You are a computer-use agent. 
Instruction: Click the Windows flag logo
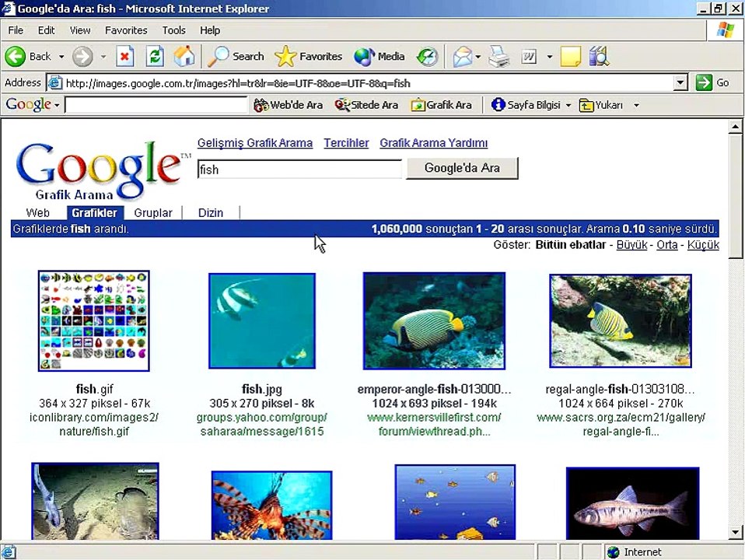click(x=726, y=30)
